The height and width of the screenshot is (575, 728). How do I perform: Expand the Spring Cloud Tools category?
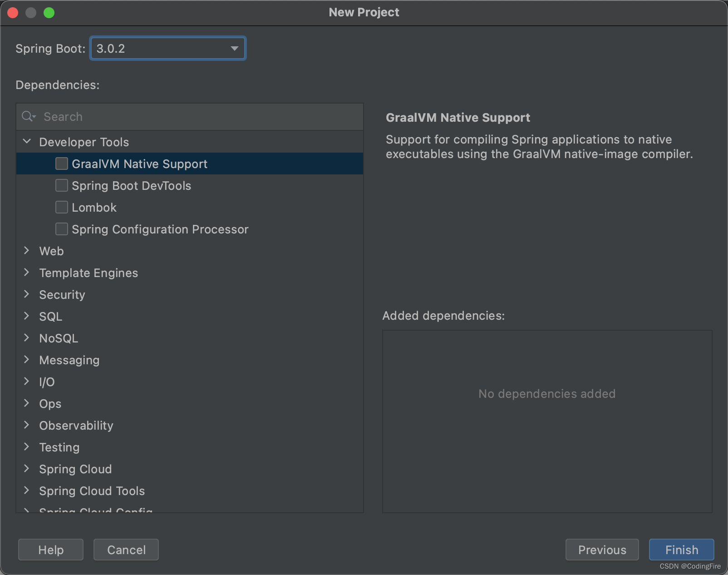[27, 491]
